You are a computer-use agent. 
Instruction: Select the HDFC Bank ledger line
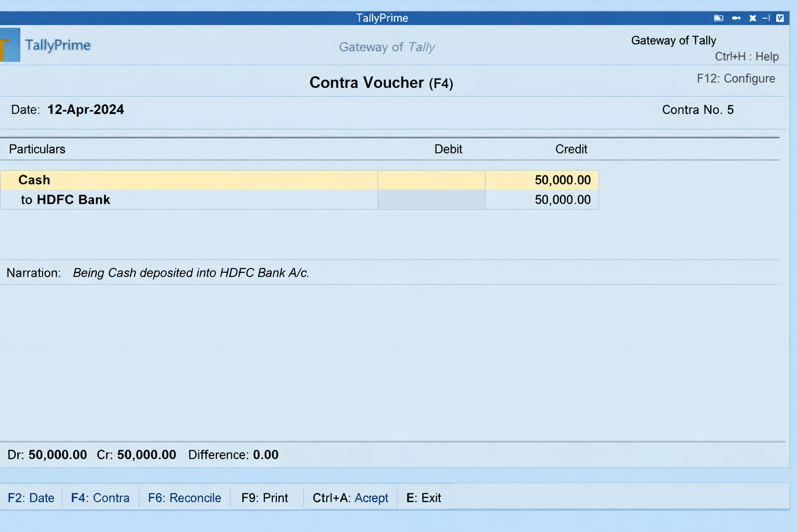[x=73, y=199]
